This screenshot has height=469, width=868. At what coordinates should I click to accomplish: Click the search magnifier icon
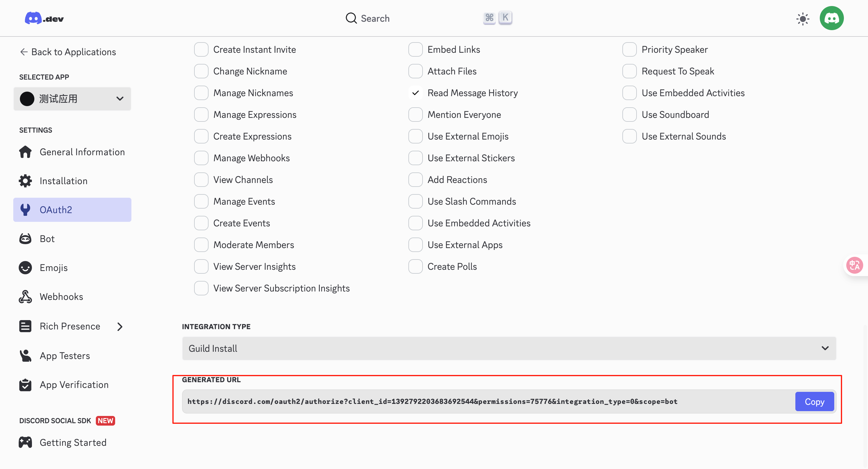click(351, 18)
